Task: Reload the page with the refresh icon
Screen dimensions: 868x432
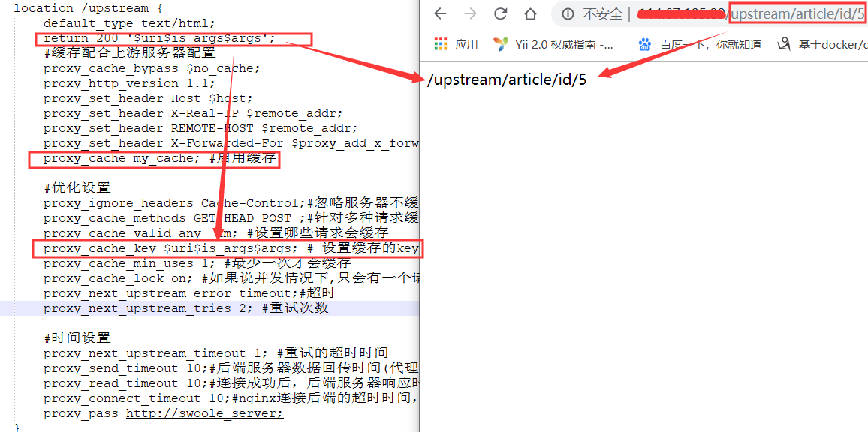Action: coord(500,13)
